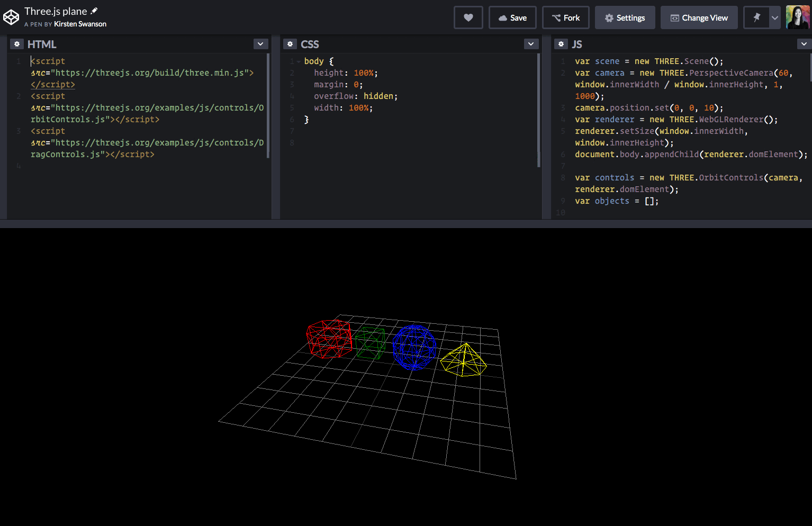Open JS editor settings gear
The width and height of the screenshot is (812, 526).
(561, 44)
